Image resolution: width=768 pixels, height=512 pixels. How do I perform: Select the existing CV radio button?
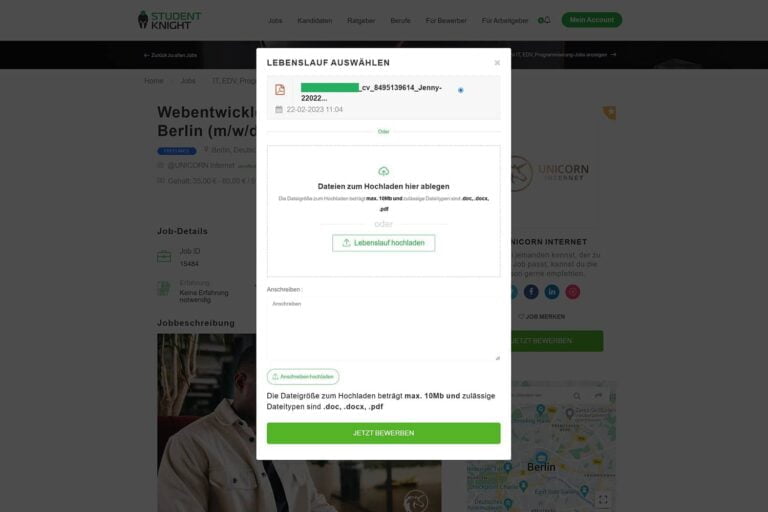[x=460, y=90]
